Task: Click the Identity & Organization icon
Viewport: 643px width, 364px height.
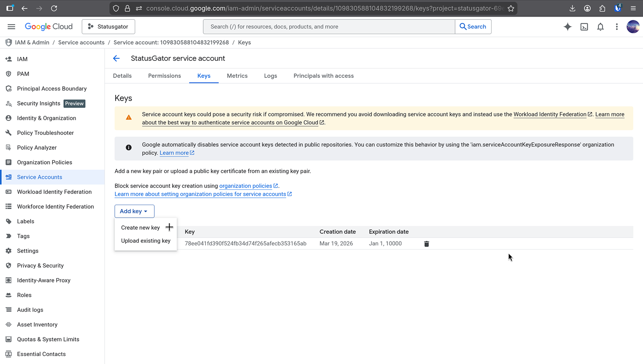Action: (x=9, y=118)
